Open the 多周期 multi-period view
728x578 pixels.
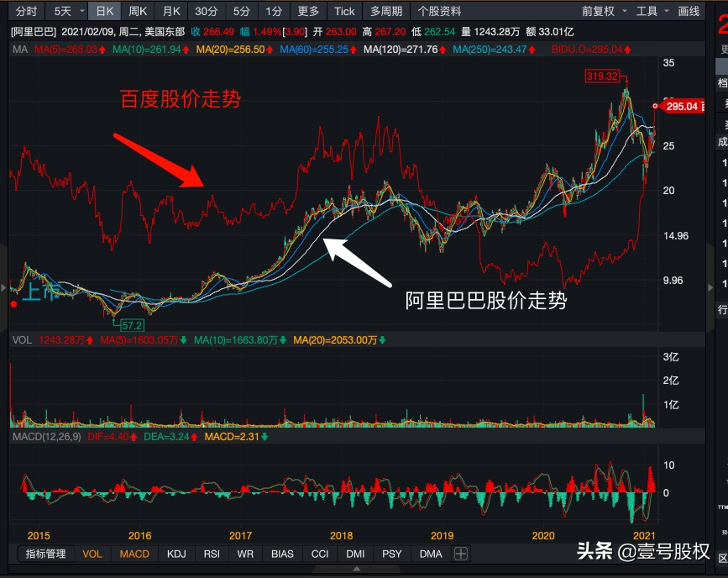[x=385, y=11]
